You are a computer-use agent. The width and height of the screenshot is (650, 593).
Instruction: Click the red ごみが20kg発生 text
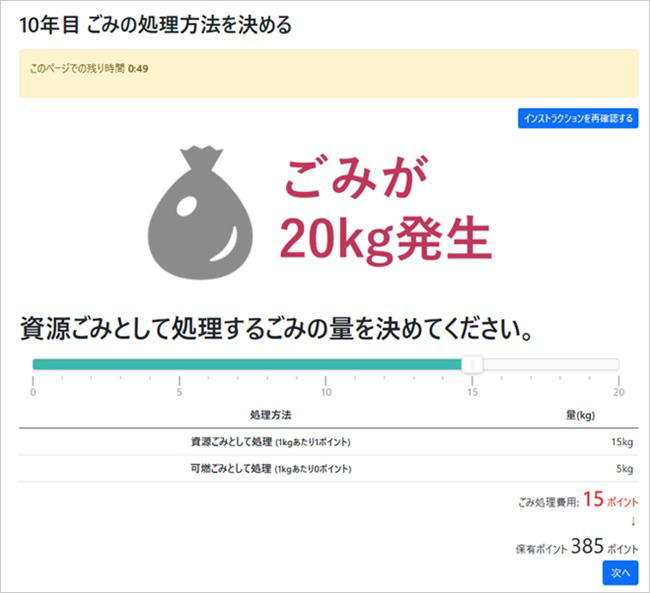[385, 210]
